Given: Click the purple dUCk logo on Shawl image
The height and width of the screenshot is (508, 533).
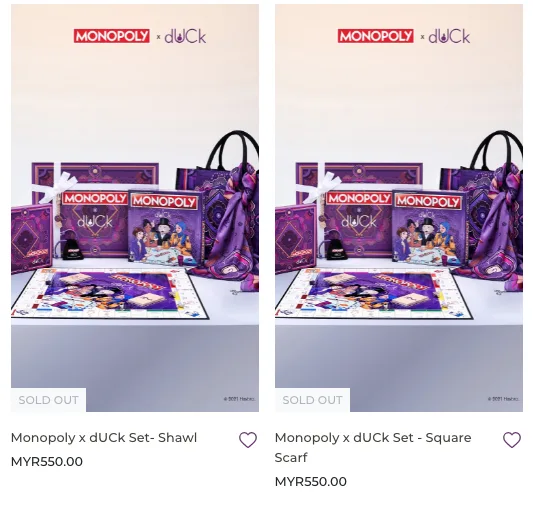Looking at the screenshot, I should [185, 36].
